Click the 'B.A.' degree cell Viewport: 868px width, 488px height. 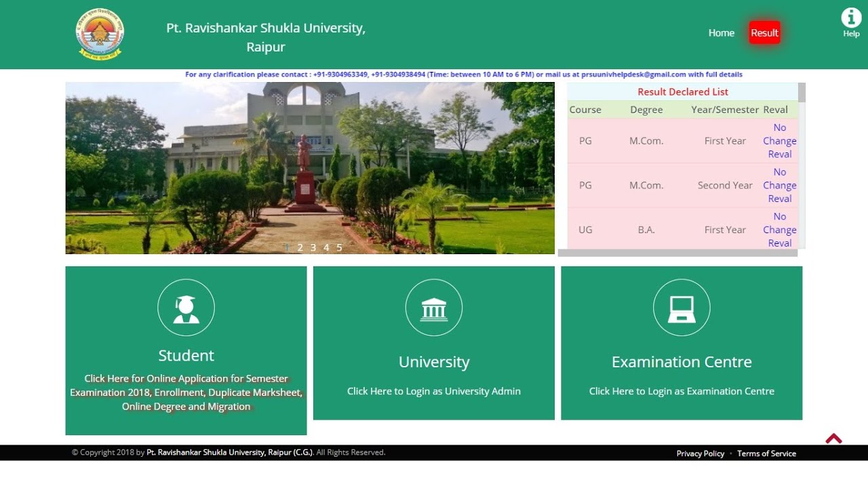pos(646,230)
